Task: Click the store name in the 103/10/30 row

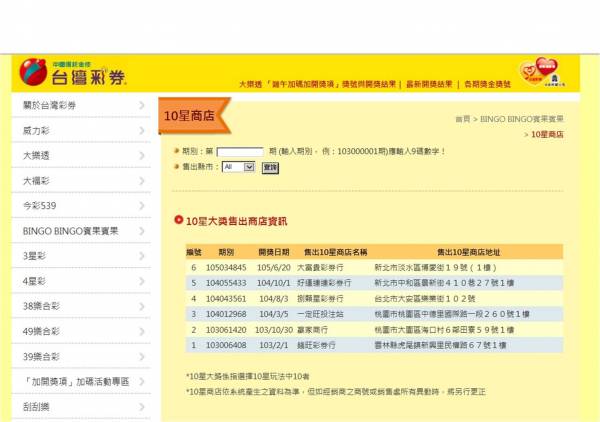Action: click(312, 330)
